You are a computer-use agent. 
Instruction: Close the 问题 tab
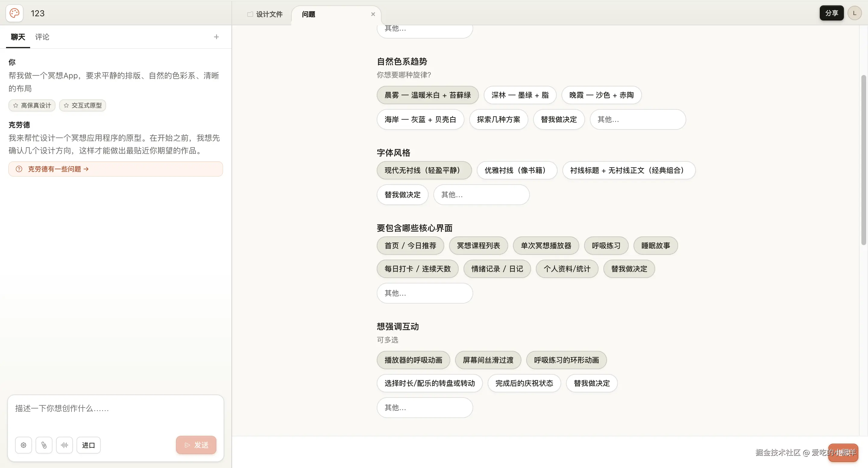tap(373, 14)
